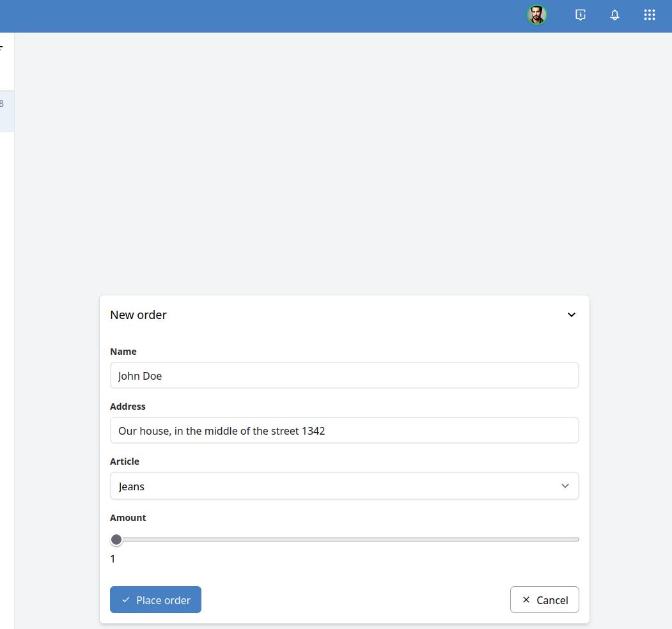
Task: Open the app launcher grid icon
Action: coord(650,15)
